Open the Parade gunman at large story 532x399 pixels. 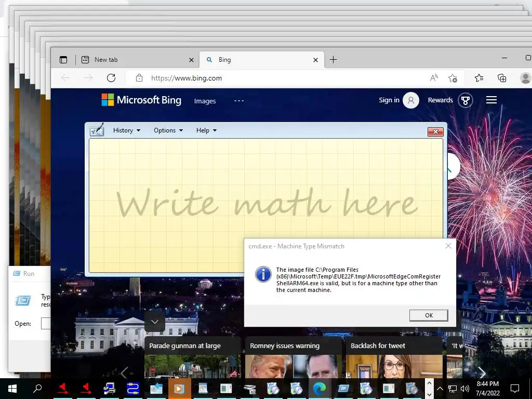point(192,357)
